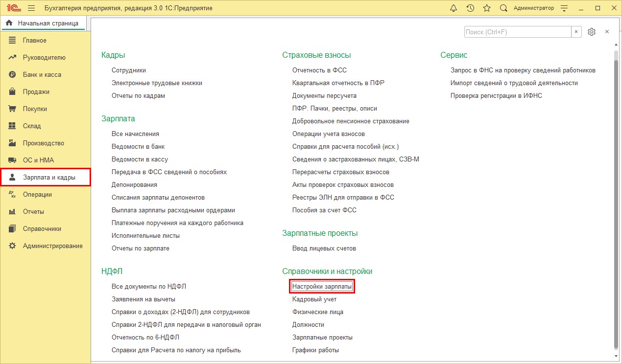This screenshot has height=364, width=622.
Task: Click the Руководителю chart icon
Action: coord(13,58)
